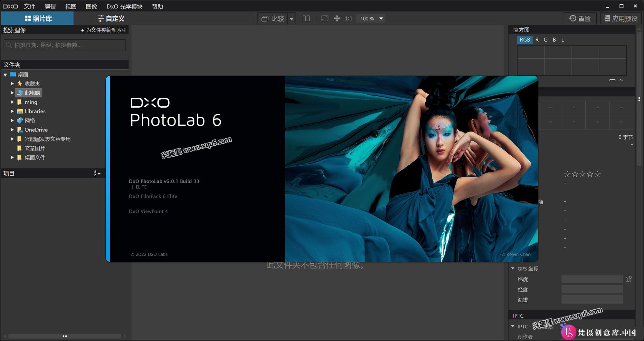This screenshot has width=644, height=341.
Task: Select the G histogram channel
Action: pyautogui.click(x=545, y=40)
